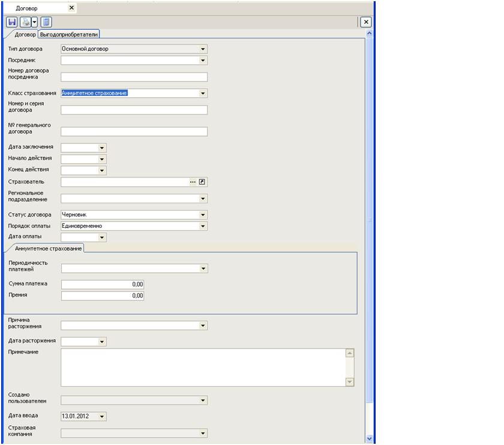Screen dimensions: 504x445
Task: Expand the Класс страхования dropdown
Action: pos(203,94)
